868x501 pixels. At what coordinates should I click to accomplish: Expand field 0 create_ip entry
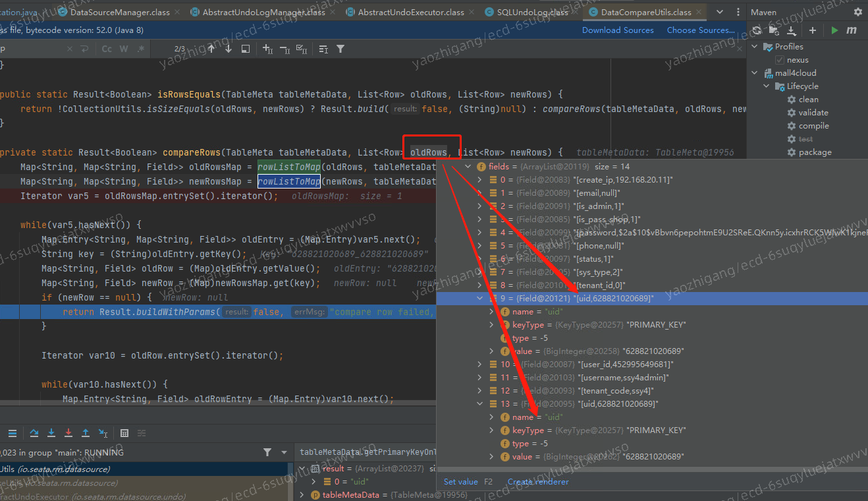pos(479,180)
